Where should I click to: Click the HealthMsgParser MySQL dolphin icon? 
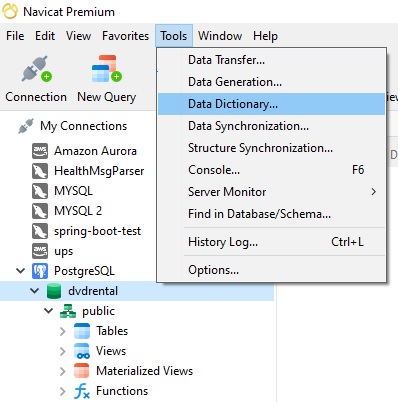(x=40, y=171)
